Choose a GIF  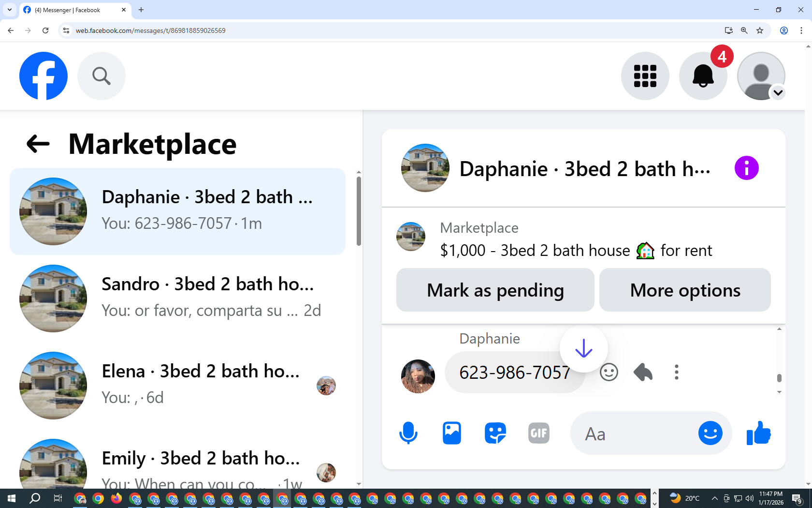point(539,433)
